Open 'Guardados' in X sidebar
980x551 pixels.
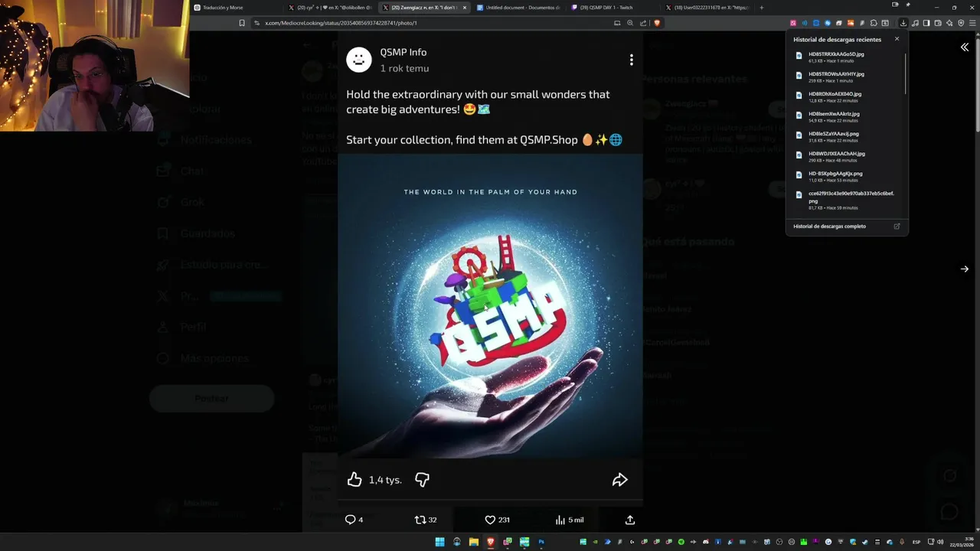(195, 233)
